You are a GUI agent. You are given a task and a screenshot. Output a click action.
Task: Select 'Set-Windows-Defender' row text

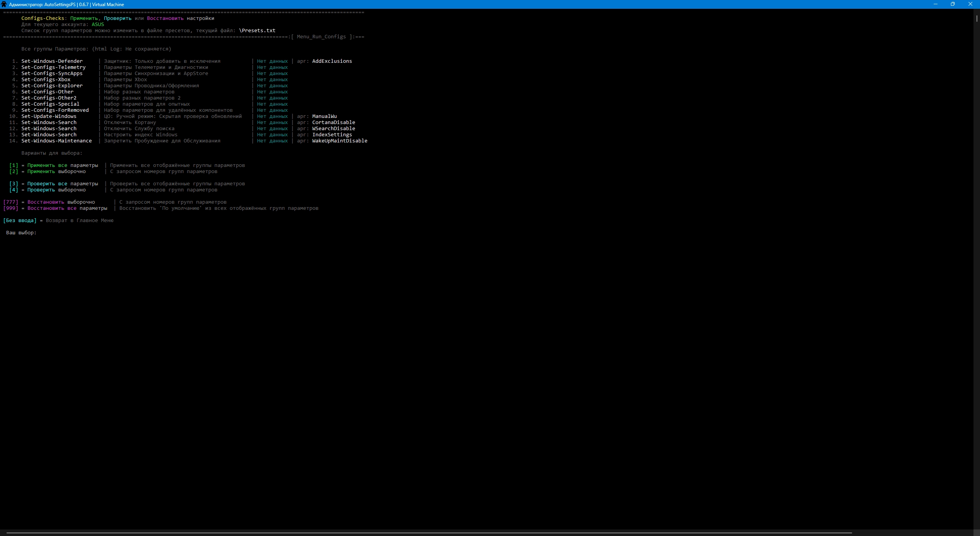52,61
